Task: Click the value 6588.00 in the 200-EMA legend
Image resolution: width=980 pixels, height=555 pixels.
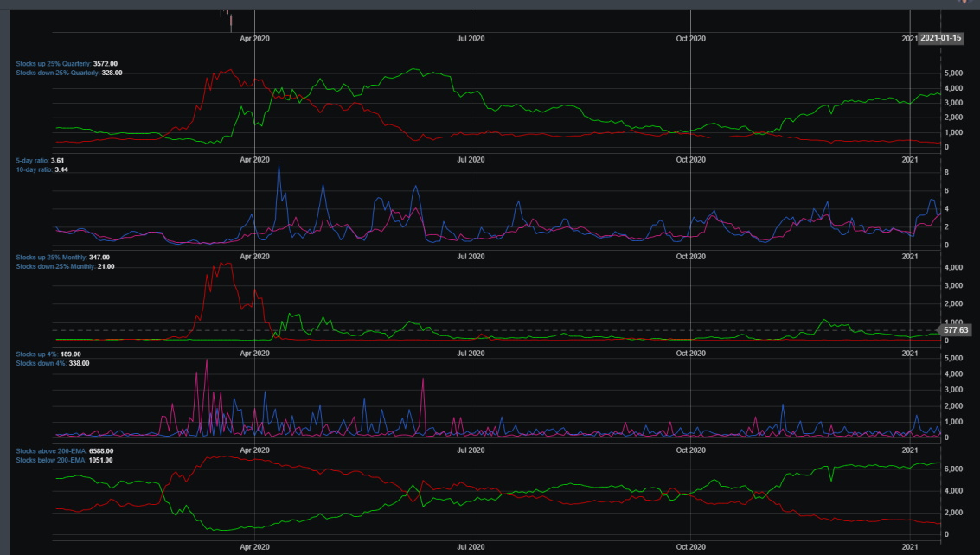Action: coord(101,451)
